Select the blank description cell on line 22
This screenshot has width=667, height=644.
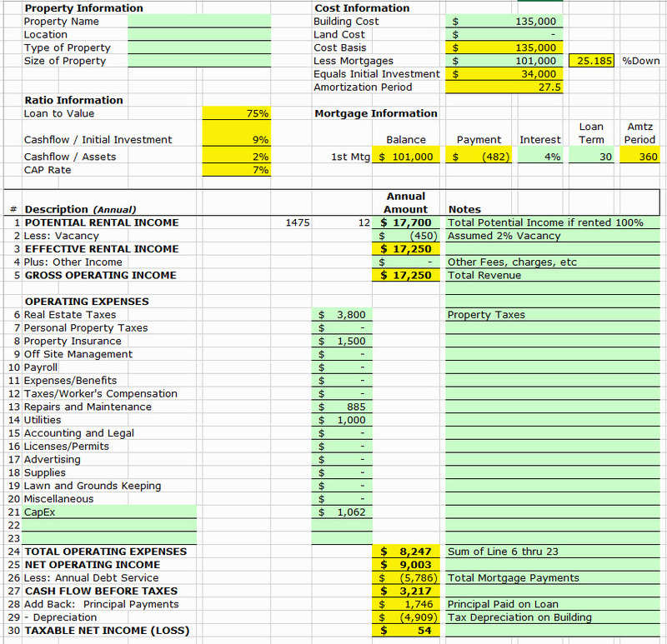pos(109,525)
